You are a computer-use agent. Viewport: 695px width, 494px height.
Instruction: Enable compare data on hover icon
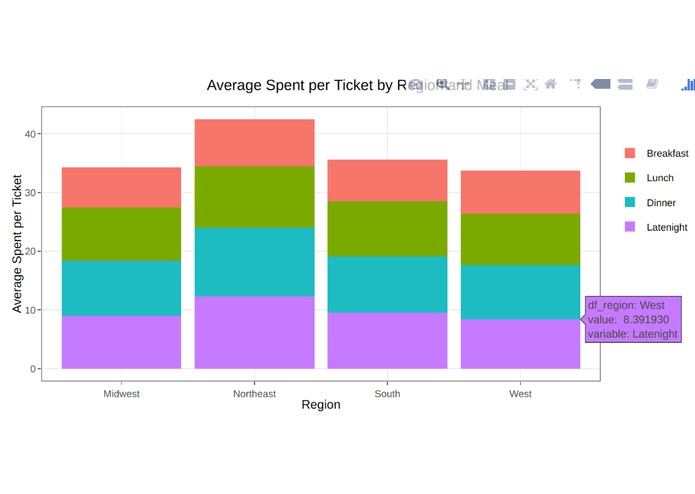click(625, 84)
